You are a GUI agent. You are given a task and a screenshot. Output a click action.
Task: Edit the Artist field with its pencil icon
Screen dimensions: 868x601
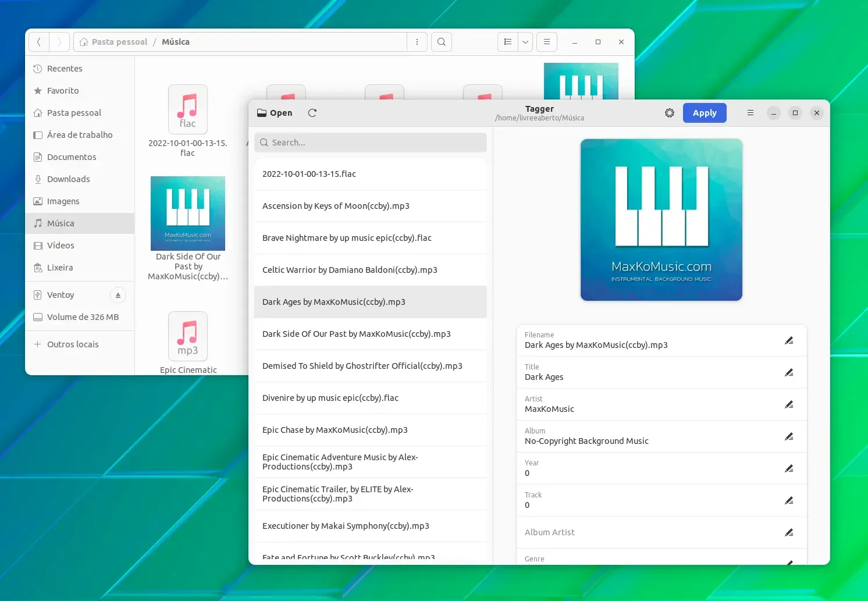(x=789, y=404)
